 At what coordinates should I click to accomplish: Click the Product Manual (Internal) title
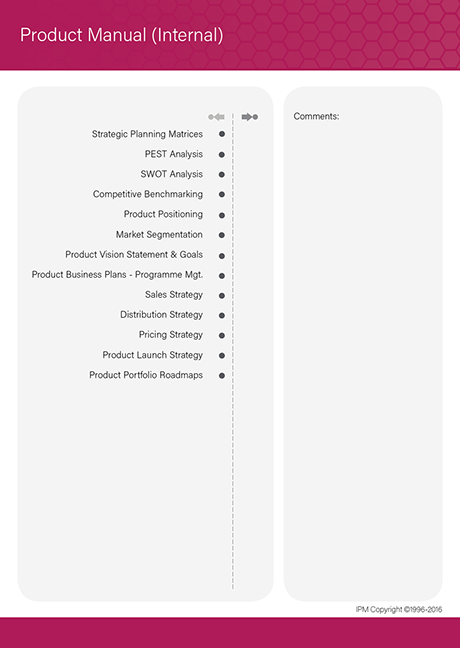pos(122,35)
